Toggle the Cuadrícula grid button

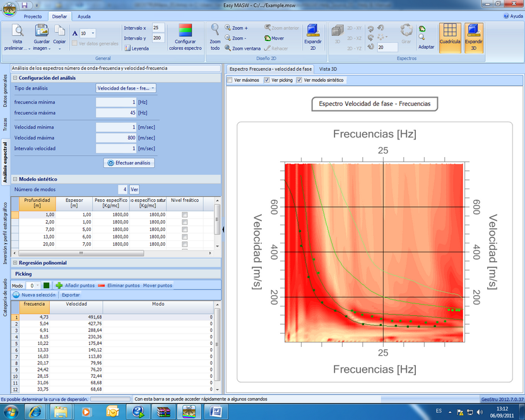[x=450, y=38]
